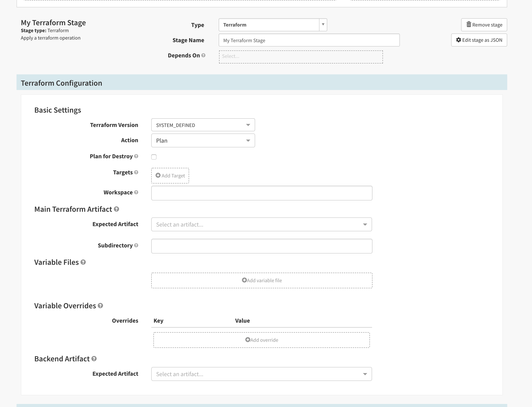Click help icon next to Depends On
The height and width of the screenshot is (407, 532).
coord(203,55)
